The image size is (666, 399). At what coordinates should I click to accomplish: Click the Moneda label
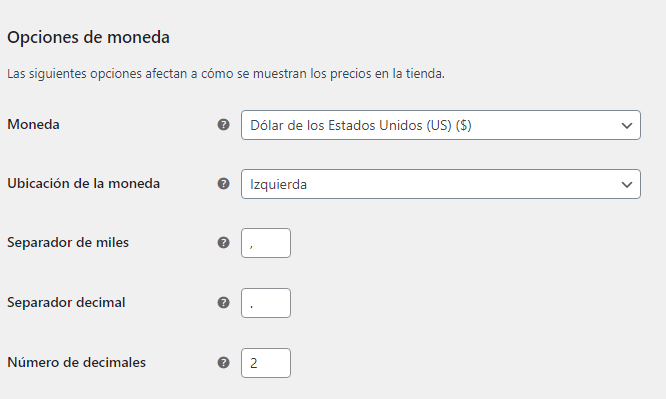[x=34, y=125]
